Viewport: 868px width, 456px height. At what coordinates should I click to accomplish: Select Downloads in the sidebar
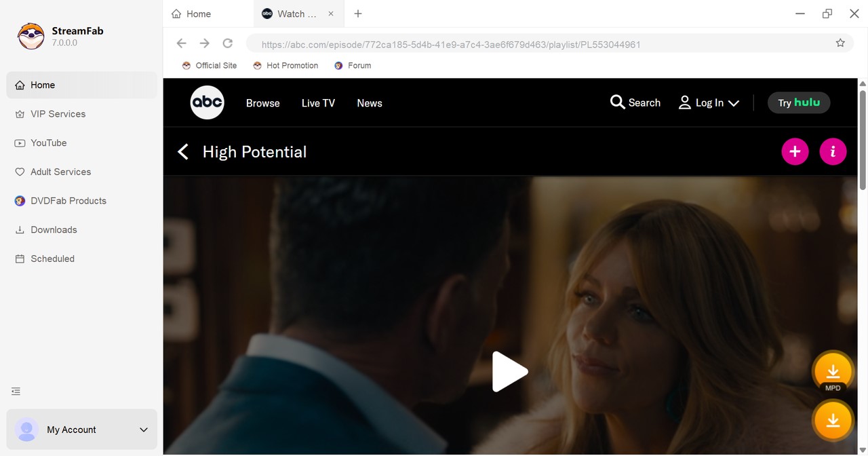pos(54,230)
